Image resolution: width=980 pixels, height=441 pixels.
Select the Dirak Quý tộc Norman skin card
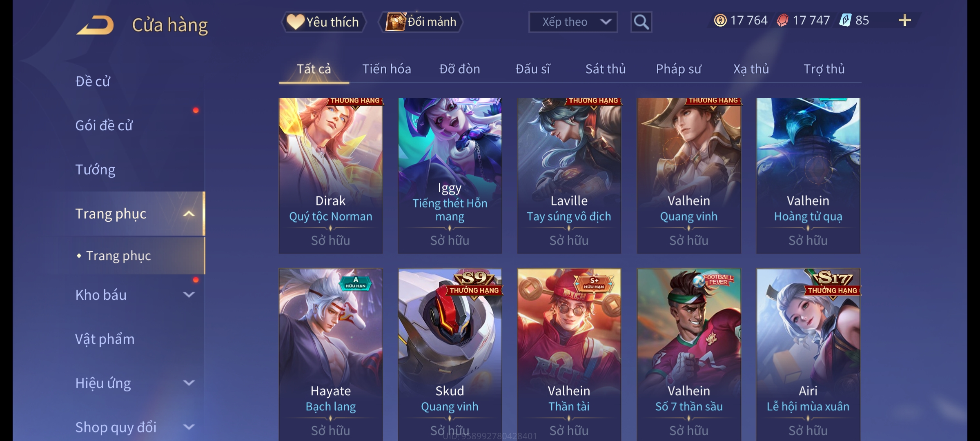click(330, 176)
